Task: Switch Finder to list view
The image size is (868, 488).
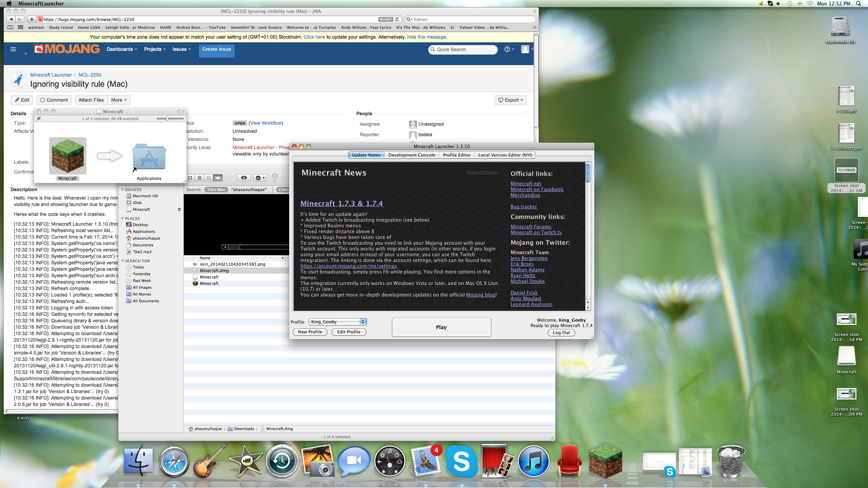Action: point(200,178)
